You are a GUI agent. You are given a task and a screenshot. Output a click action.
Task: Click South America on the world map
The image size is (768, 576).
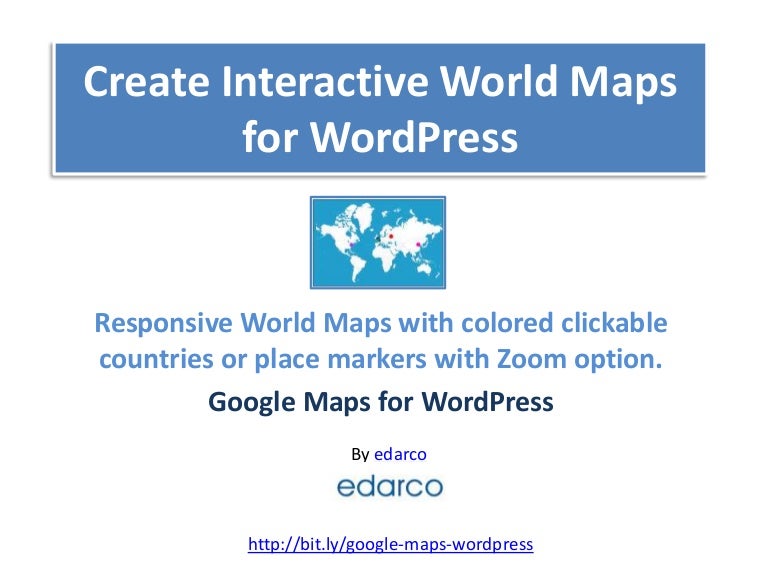355,264
